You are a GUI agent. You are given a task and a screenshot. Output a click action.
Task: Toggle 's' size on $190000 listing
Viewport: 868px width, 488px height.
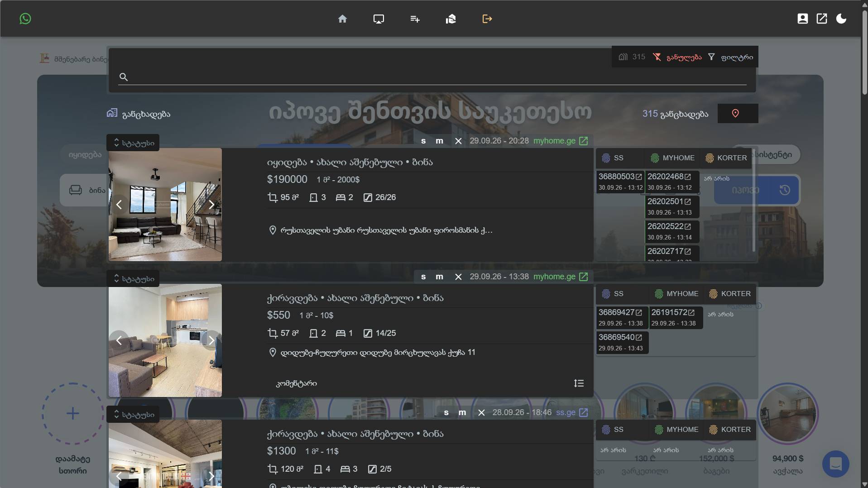pos(423,141)
